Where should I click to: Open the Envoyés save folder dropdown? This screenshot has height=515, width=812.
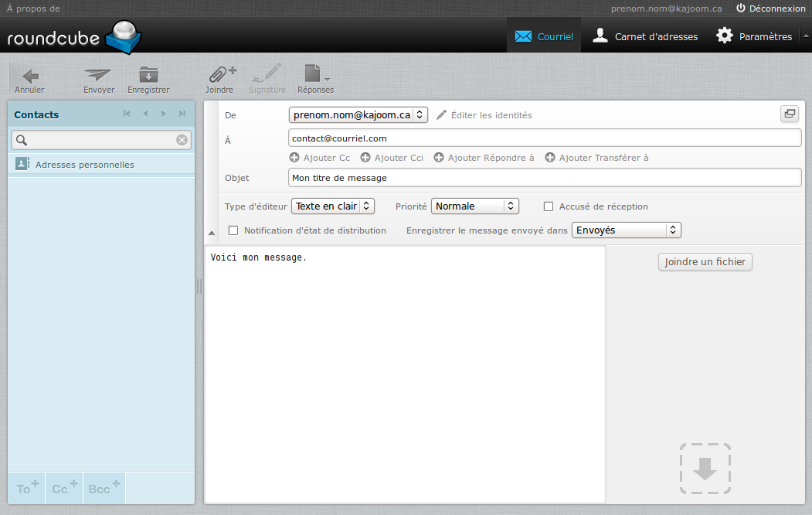627,230
